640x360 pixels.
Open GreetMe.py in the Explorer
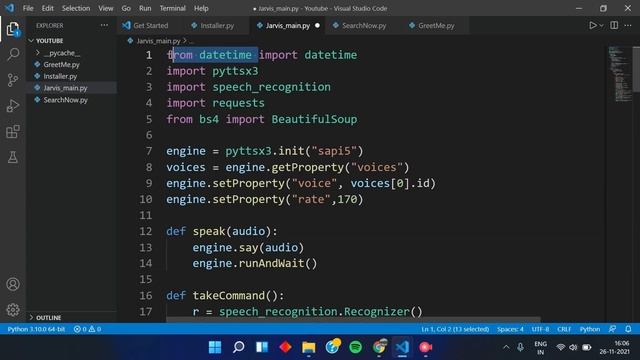coord(62,64)
